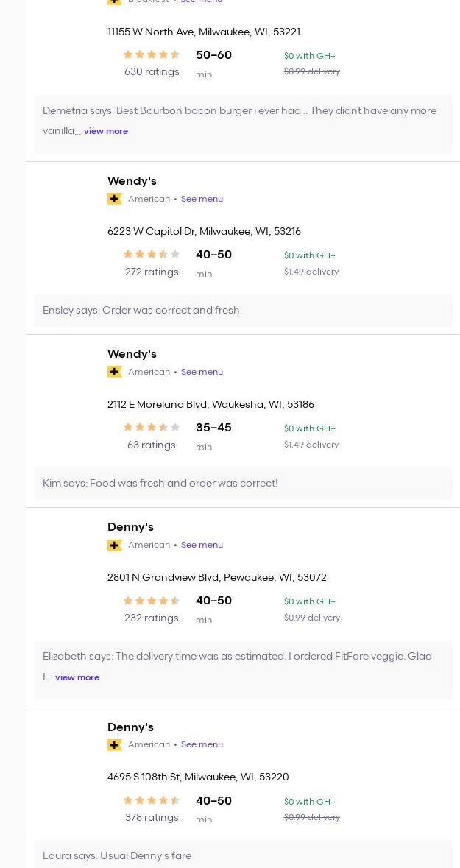Screen dimensions: 460x868
Task: Click the GH+ badge under Wendy's Capitol Dr
Action: point(115,199)
